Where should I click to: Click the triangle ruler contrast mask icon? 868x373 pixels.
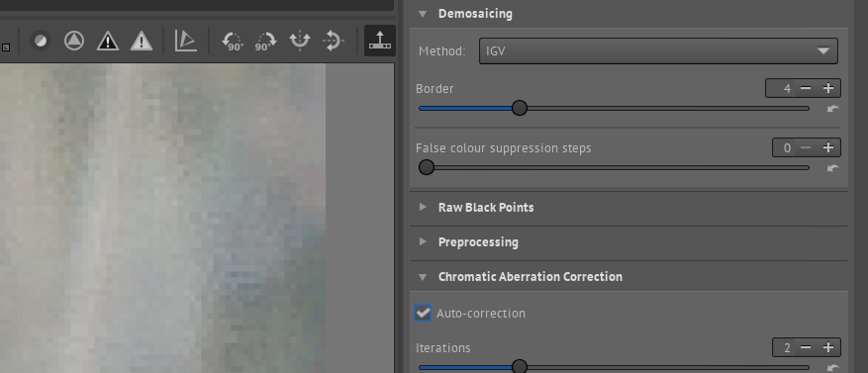186,41
